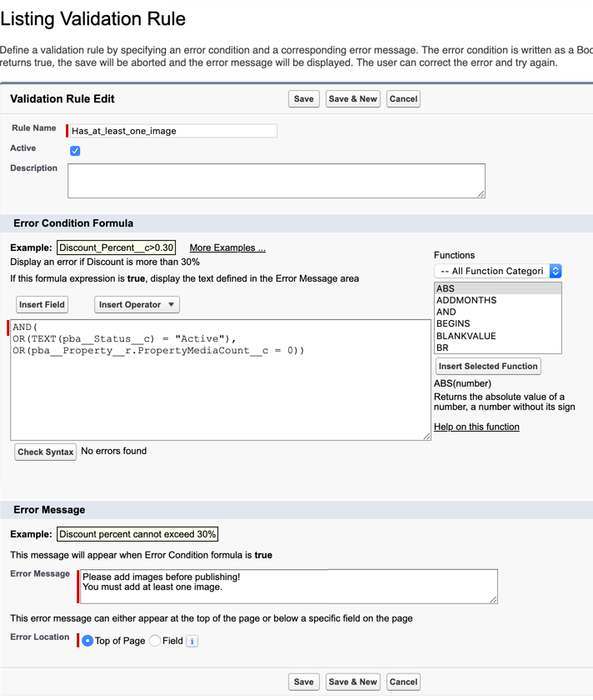The image size is (593, 700).
Task: Click the formula editor resize handle
Action: coord(427,437)
